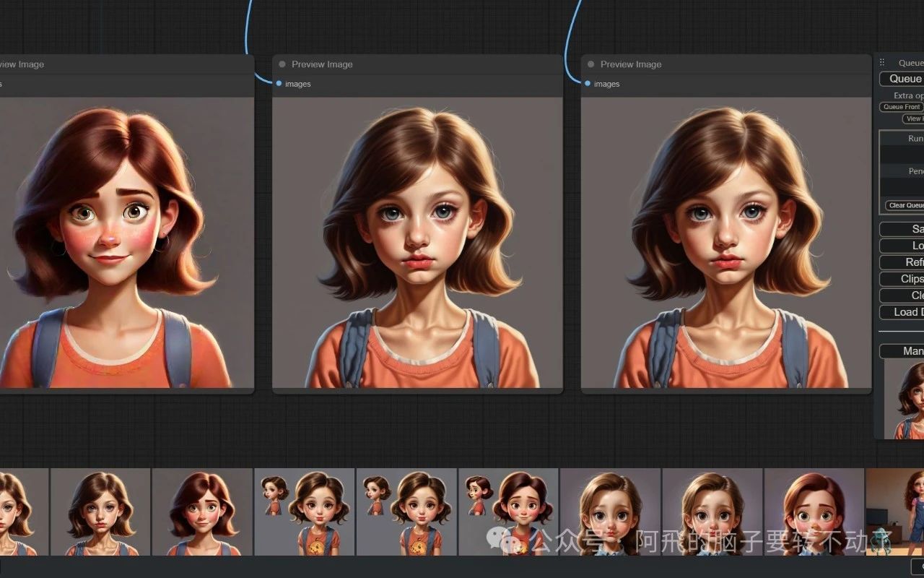The height and width of the screenshot is (578, 924).
Task: Open history thumbnail of full-body girl in room
Action: click(895, 512)
